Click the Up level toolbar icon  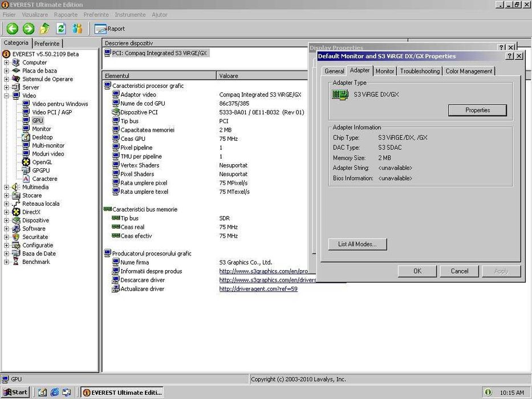tap(44, 28)
